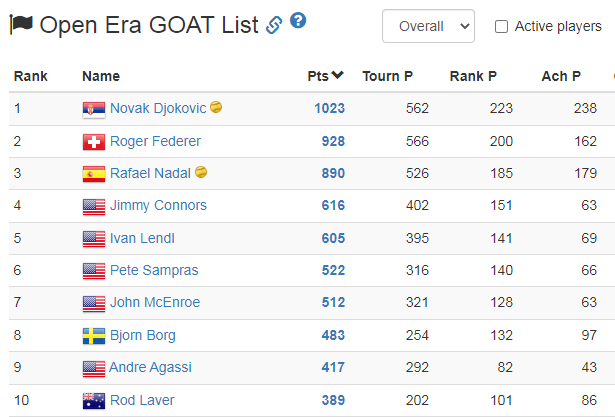
Task: Enable the Active players checkbox
Action: (x=501, y=27)
